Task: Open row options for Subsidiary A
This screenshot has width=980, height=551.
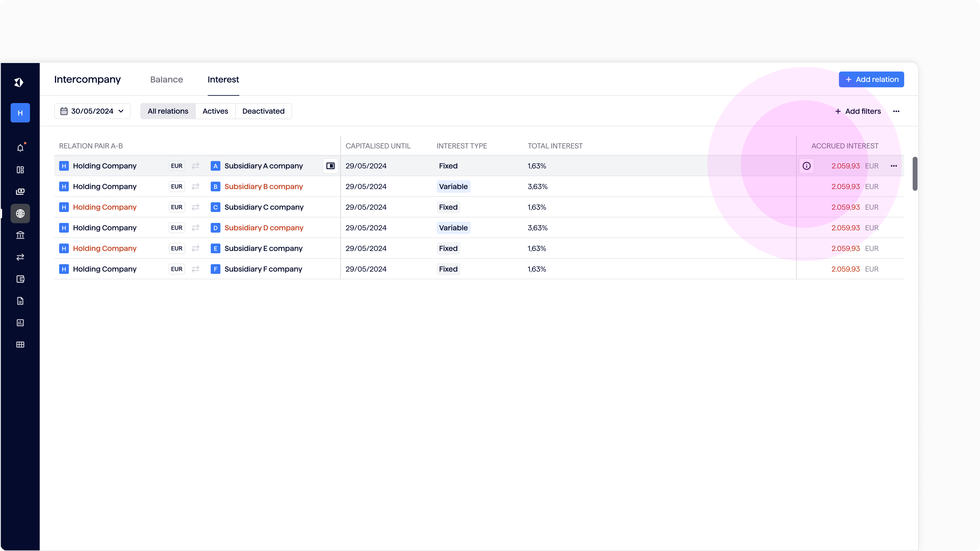Action: pos(894,166)
